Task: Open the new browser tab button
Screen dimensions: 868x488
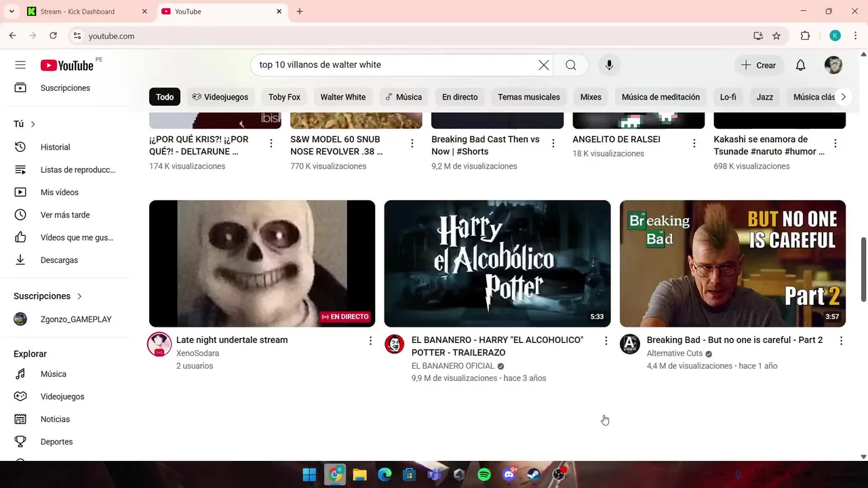Action: coord(300,12)
